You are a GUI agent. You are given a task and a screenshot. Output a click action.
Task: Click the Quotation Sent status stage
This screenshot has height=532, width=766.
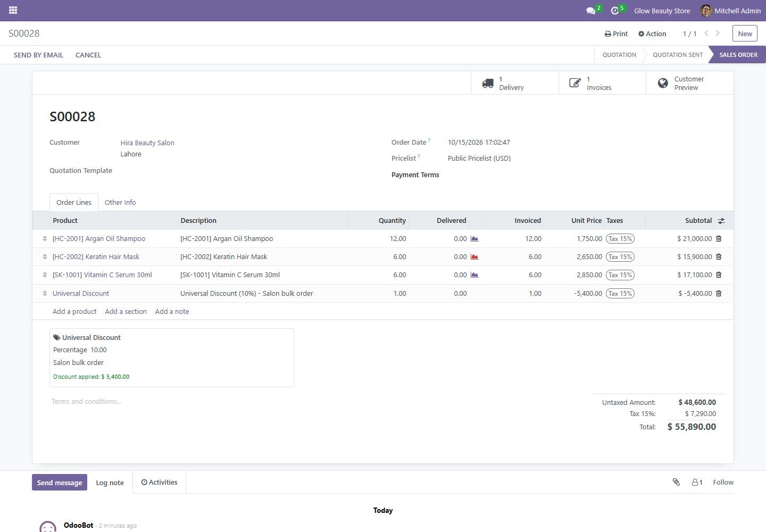(677, 55)
